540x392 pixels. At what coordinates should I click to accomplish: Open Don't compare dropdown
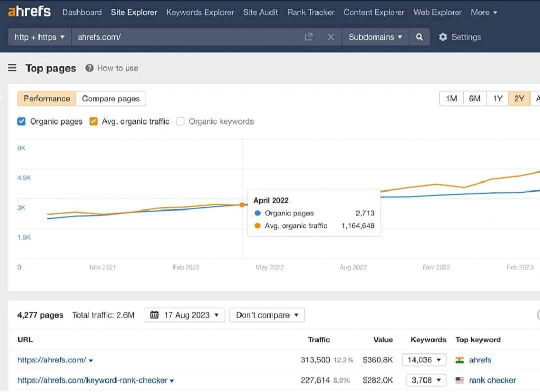pyautogui.click(x=267, y=315)
